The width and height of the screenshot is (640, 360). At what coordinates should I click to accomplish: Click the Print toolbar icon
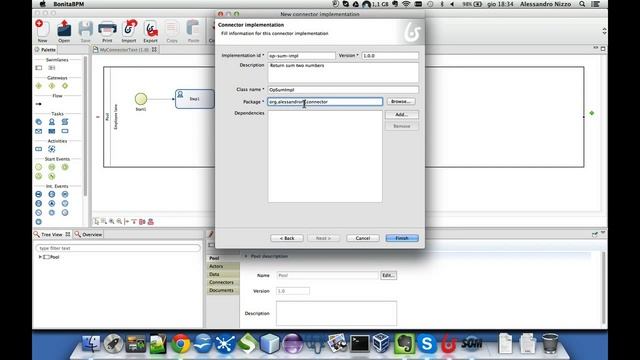(x=107, y=31)
